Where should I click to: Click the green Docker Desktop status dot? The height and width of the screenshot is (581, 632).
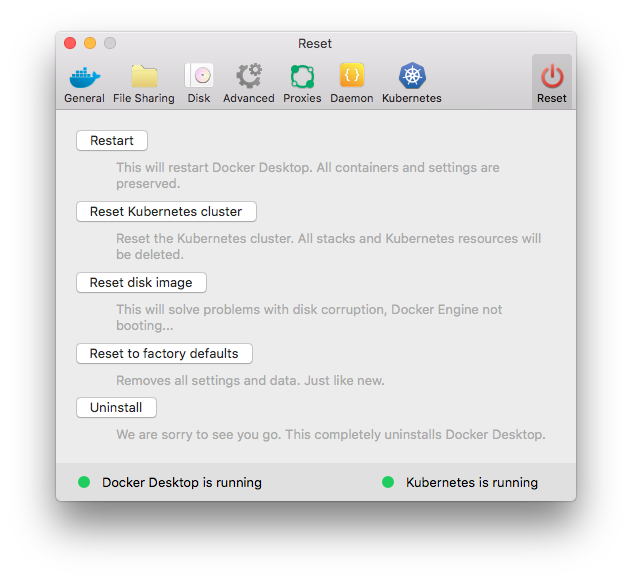click(84, 482)
